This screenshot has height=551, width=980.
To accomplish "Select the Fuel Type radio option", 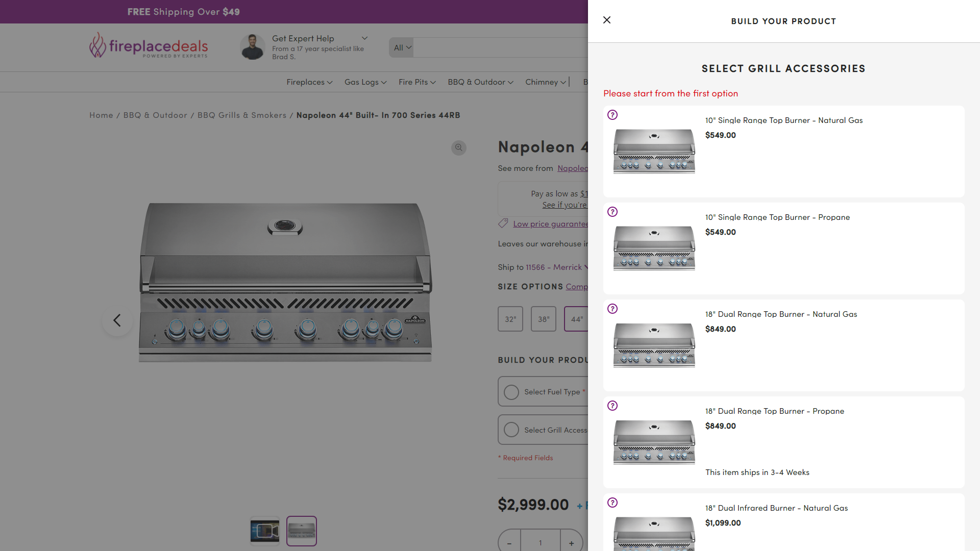I will (x=511, y=392).
